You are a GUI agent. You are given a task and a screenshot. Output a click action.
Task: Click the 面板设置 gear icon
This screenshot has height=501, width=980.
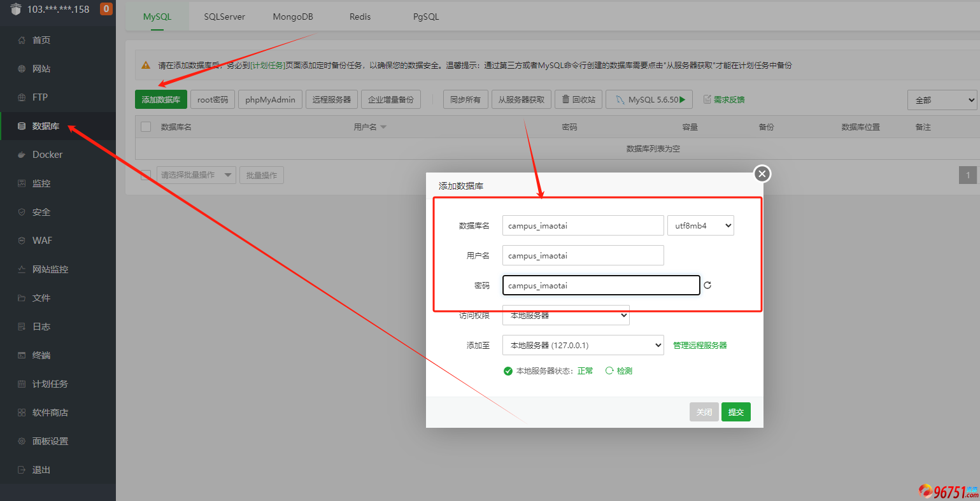22,441
